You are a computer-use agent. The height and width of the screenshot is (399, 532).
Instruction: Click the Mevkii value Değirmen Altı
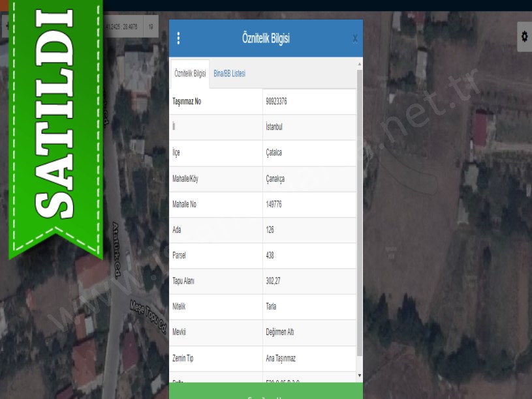pos(280,332)
